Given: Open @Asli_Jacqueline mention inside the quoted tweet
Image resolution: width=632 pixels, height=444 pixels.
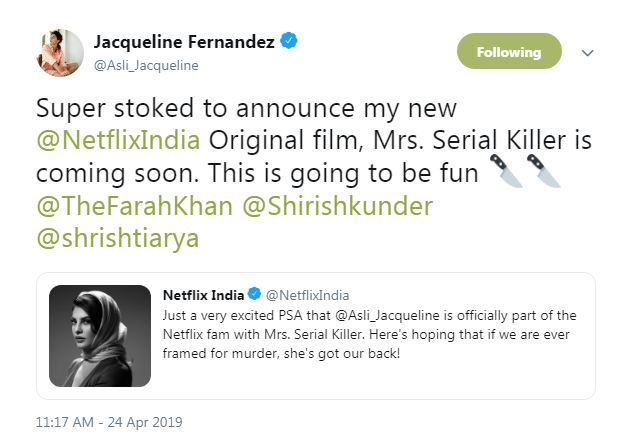Looking at the screenshot, I should click(383, 316).
